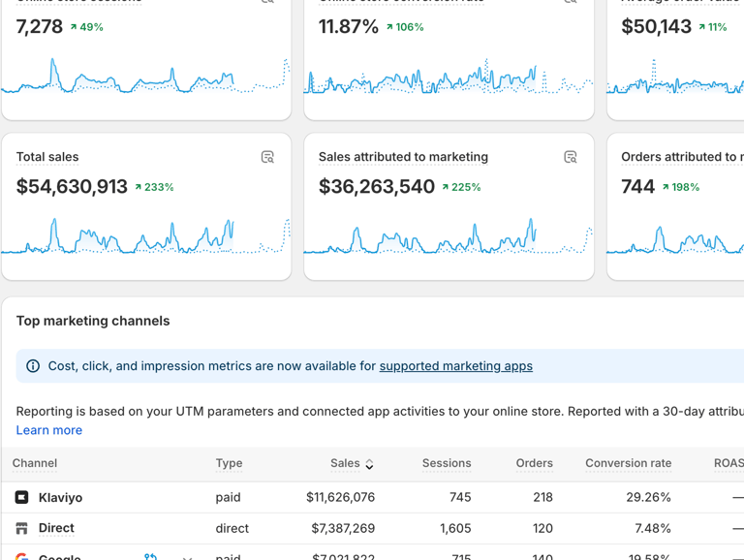
Task: Click the 198% change percentage
Action: click(x=686, y=187)
